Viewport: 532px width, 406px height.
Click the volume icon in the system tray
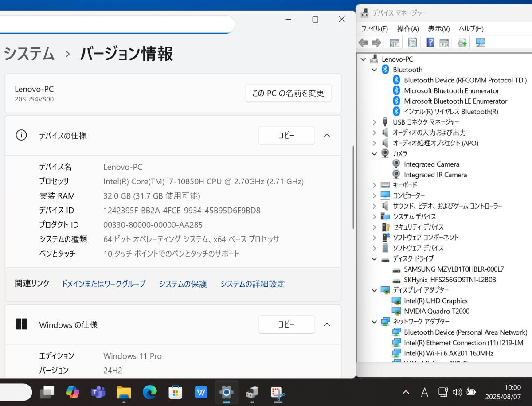pos(457,392)
